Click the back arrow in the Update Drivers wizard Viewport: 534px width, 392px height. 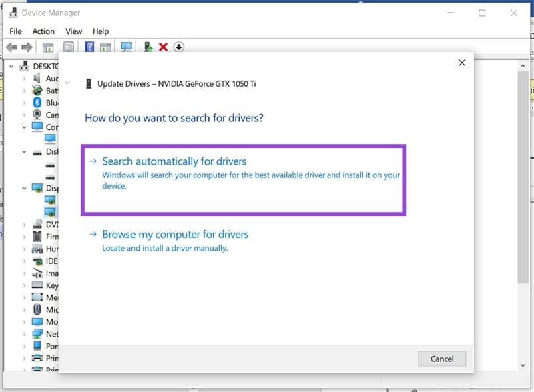(69, 83)
